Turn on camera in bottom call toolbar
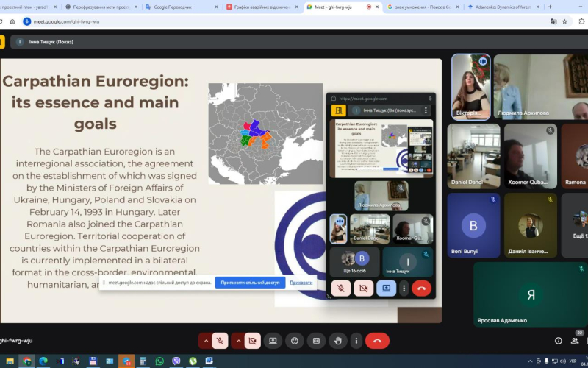The height and width of the screenshot is (368, 588). coord(253,341)
